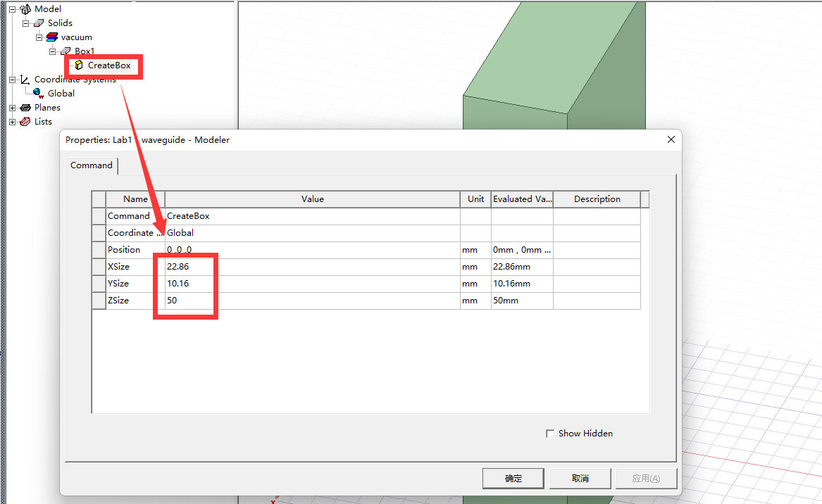Viewport: 822px width, 504px height.
Task: Collapse the vacuum tree node
Action: [39, 37]
